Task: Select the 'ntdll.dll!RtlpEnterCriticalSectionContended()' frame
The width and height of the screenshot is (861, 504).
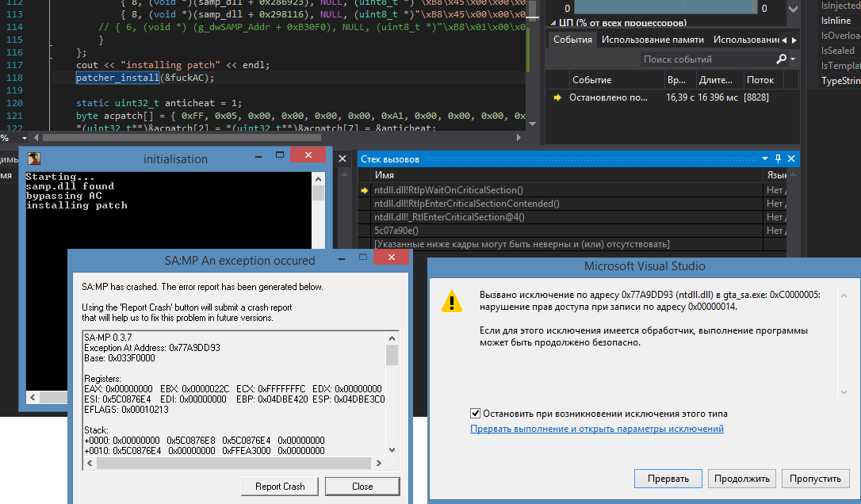Action: [x=567, y=204]
